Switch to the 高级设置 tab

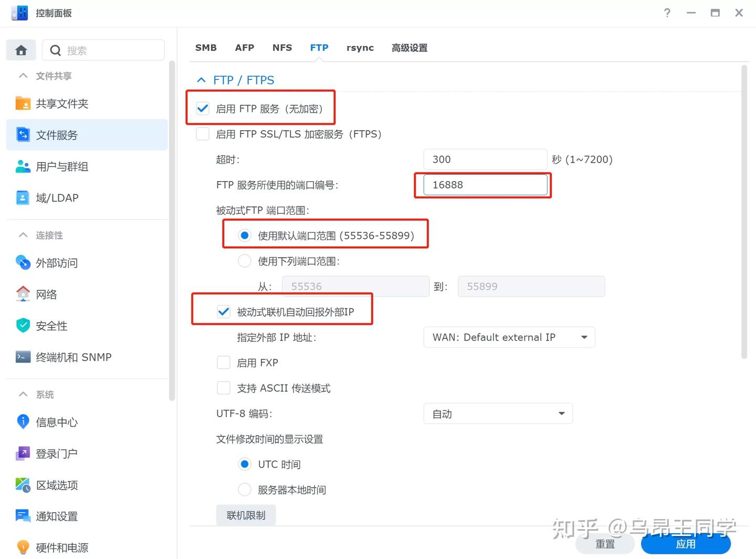pyautogui.click(x=409, y=48)
